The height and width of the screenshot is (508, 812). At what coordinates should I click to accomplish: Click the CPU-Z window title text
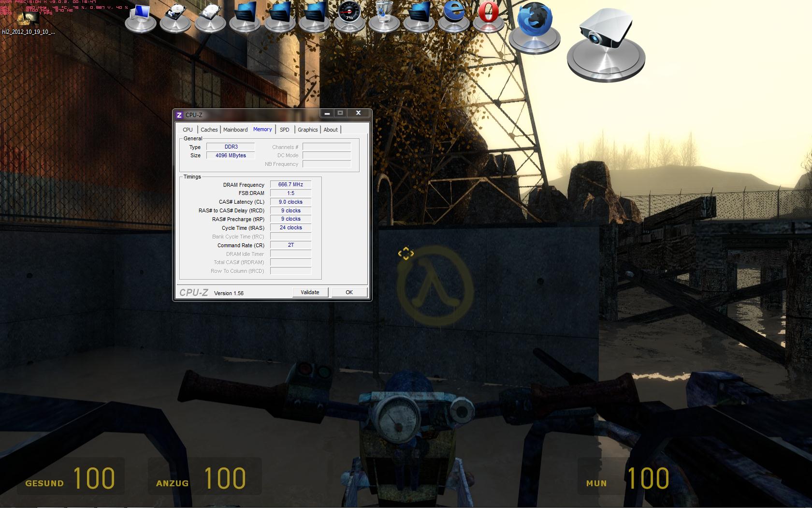[194, 115]
